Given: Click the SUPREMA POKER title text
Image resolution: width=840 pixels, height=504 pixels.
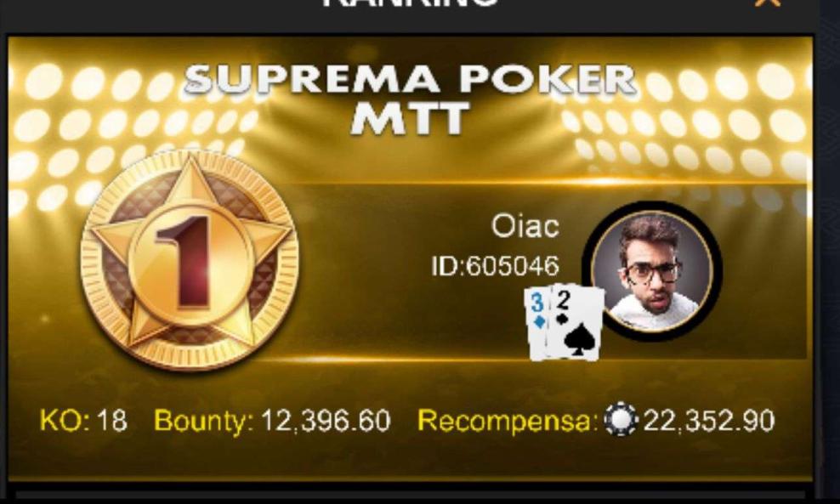Looking at the screenshot, I should [411, 80].
